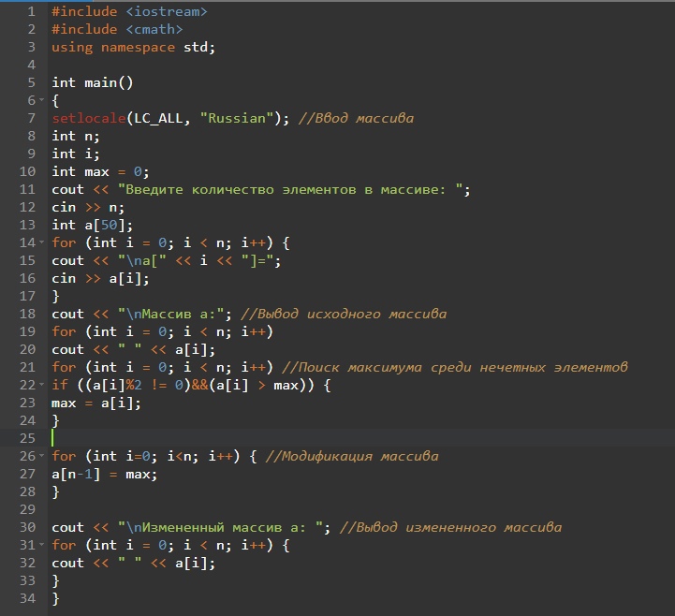Image resolution: width=675 pixels, height=616 pixels.
Task: Collapse the input for loop at line 14
Action: [x=42, y=242]
